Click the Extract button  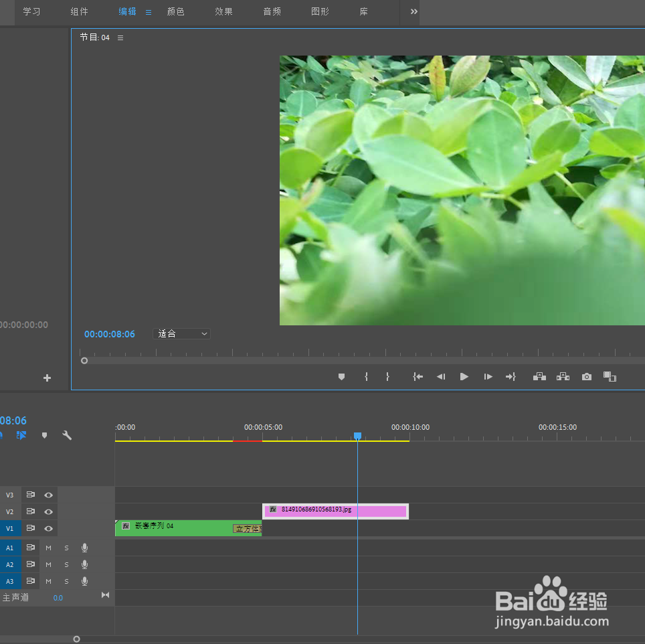(x=563, y=376)
